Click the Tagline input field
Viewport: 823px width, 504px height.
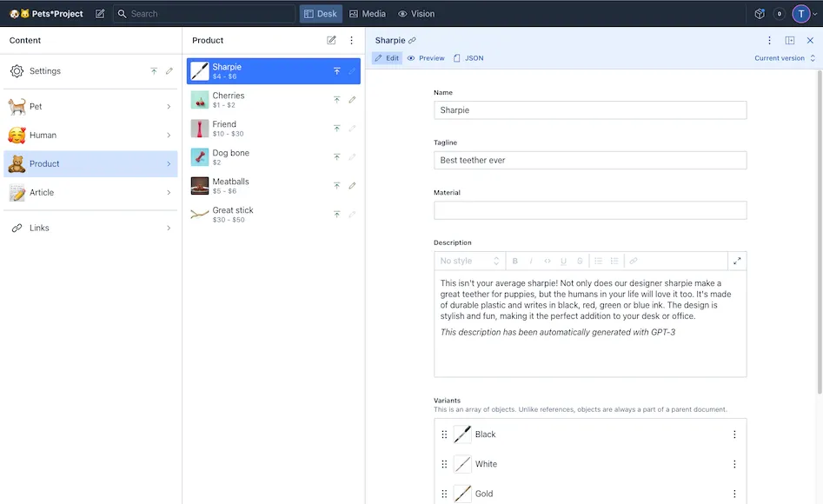tap(590, 160)
